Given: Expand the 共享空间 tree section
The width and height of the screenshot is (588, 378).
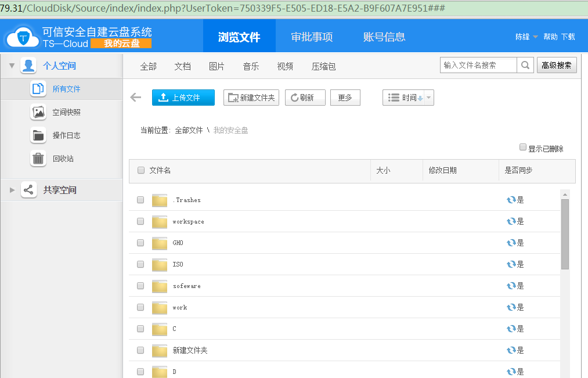Looking at the screenshot, I should (x=12, y=190).
